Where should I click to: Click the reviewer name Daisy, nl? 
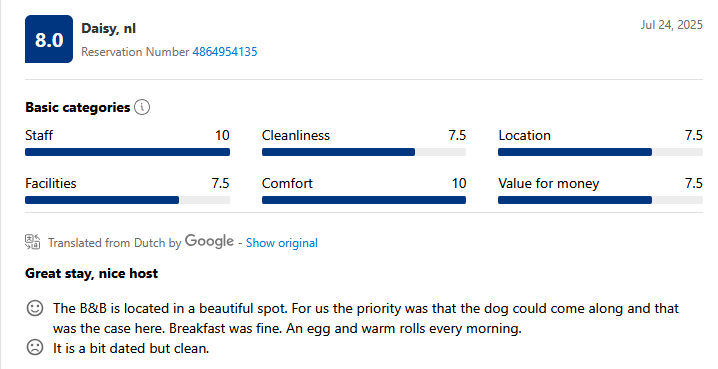click(109, 28)
